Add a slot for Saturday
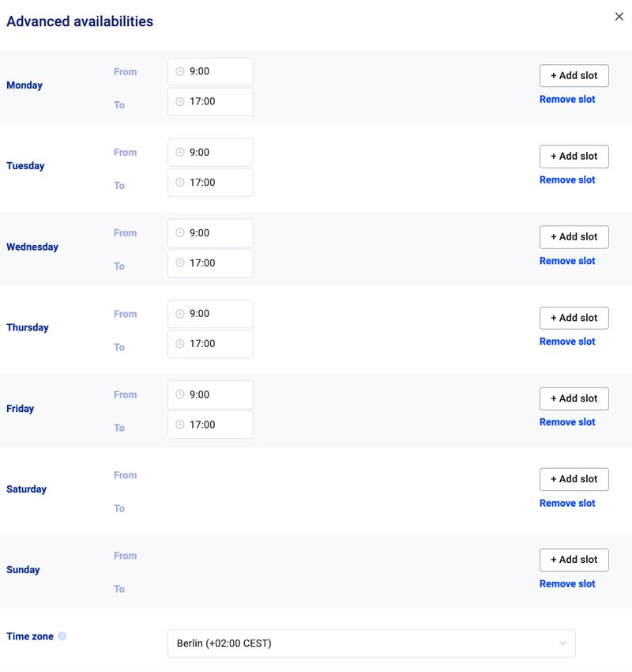Screen dimensions: 632x672 (x=574, y=479)
